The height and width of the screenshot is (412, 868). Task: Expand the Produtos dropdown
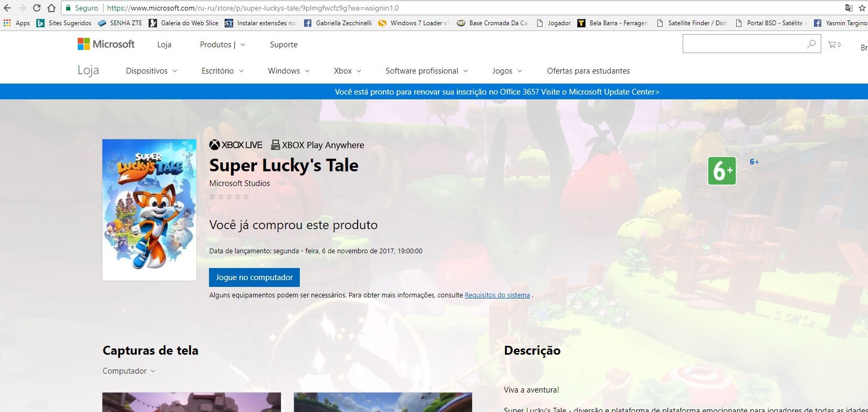[x=223, y=45]
